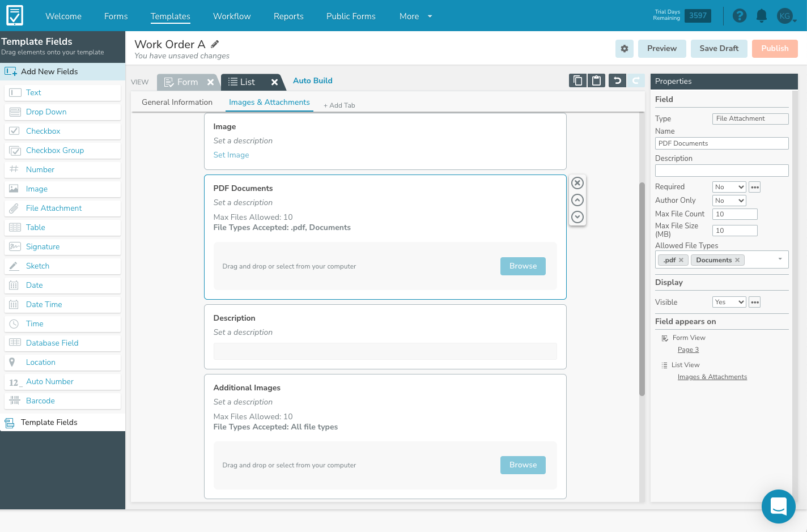Select the Location field element
The image size is (807, 532).
62,362
